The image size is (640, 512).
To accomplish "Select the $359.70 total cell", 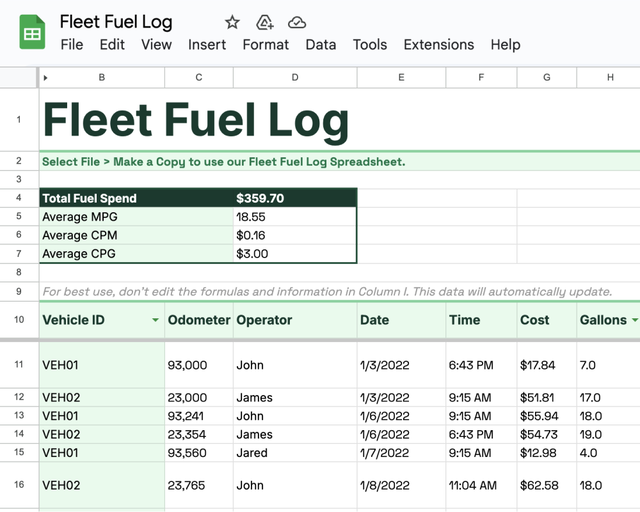I will [295, 198].
